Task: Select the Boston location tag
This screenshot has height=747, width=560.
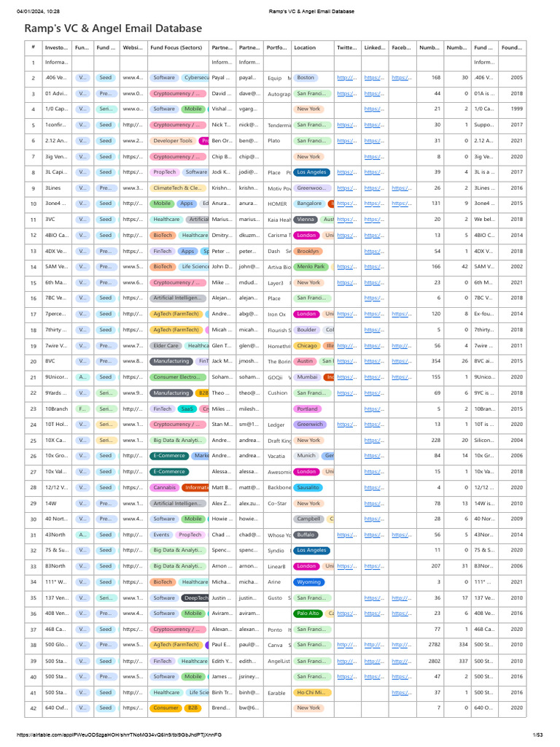Action: point(306,77)
